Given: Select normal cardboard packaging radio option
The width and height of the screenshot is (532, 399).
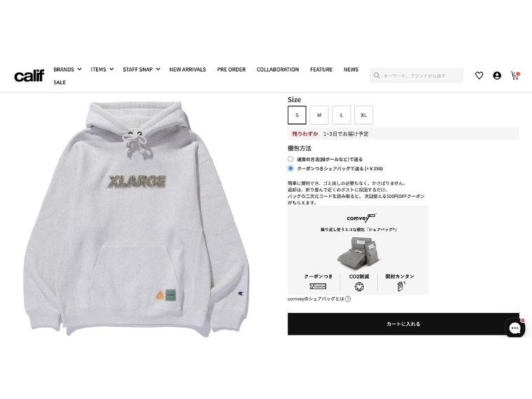Looking at the screenshot, I should 290,159.
